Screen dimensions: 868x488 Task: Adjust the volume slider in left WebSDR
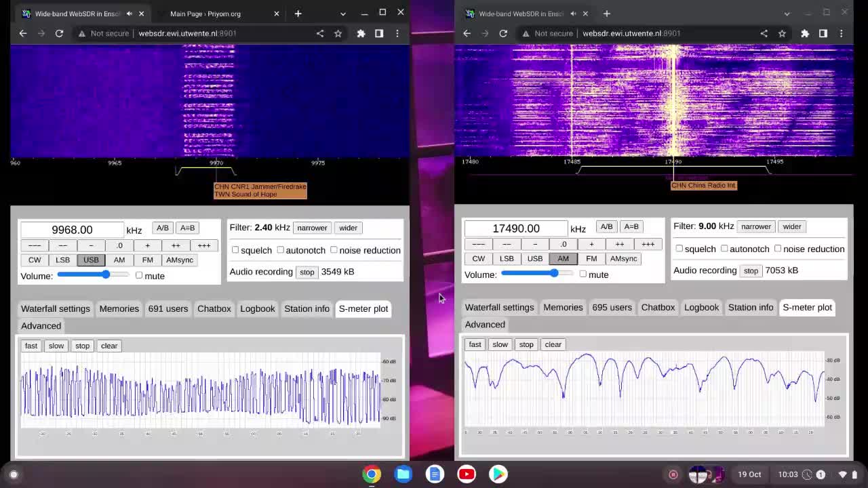pyautogui.click(x=94, y=274)
